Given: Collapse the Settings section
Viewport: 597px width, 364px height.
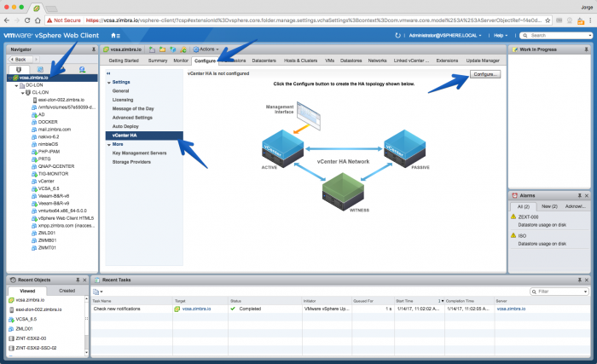Looking at the screenshot, I should click(109, 82).
